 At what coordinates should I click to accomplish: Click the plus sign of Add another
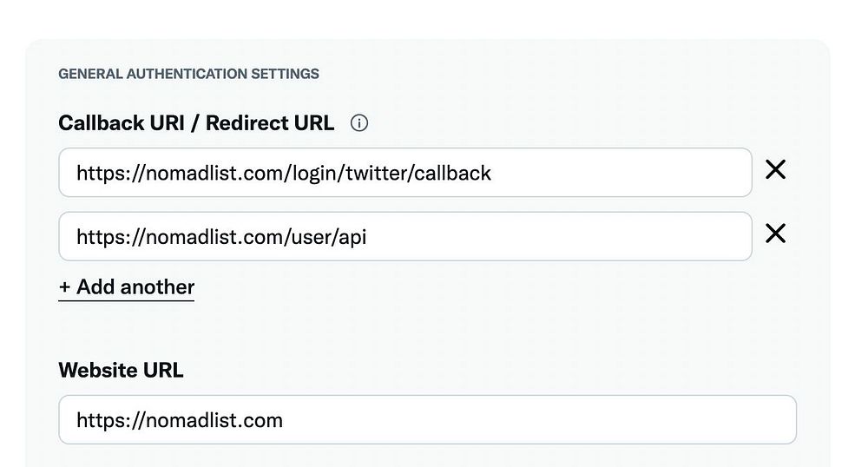pyautogui.click(x=64, y=287)
